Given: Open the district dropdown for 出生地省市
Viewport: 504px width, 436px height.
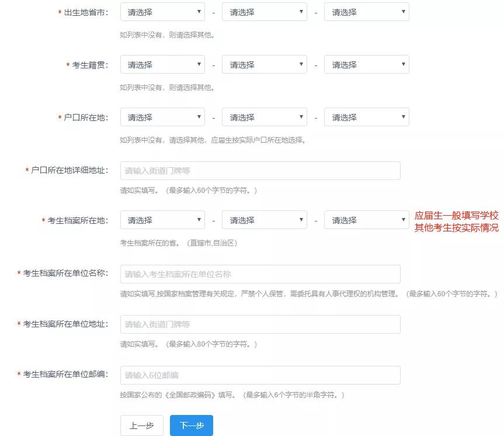Looking at the screenshot, I should pos(366,12).
